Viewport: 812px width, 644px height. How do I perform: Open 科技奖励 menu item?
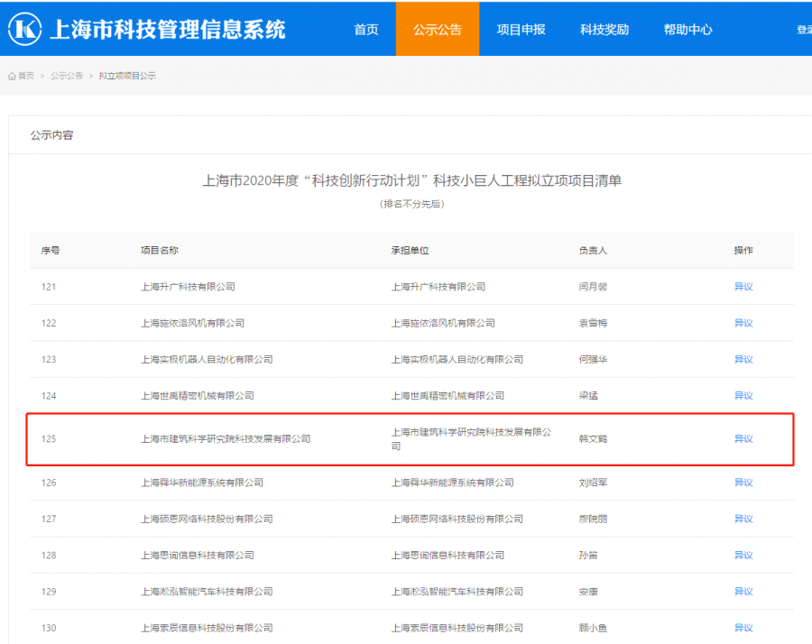(x=604, y=29)
